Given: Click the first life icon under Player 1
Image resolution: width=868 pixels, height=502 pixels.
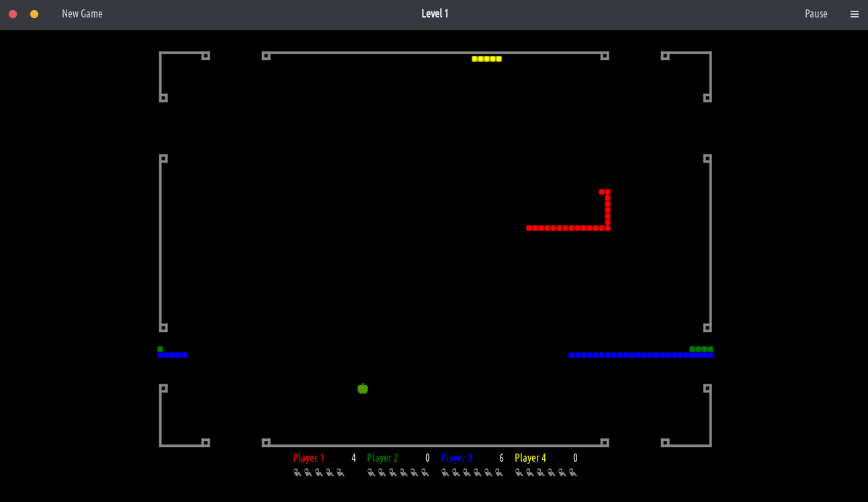Looking at the screenshot, I should [298, 472].
